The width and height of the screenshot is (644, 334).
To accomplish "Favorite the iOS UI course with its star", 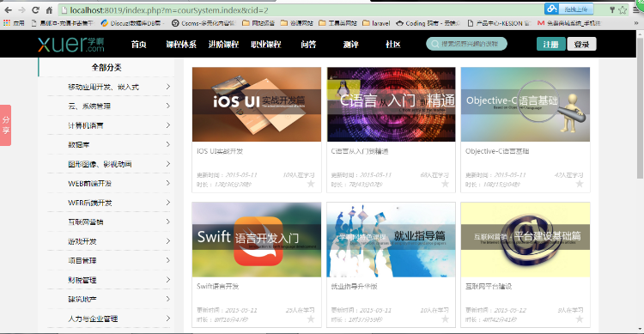I will 311,184.
